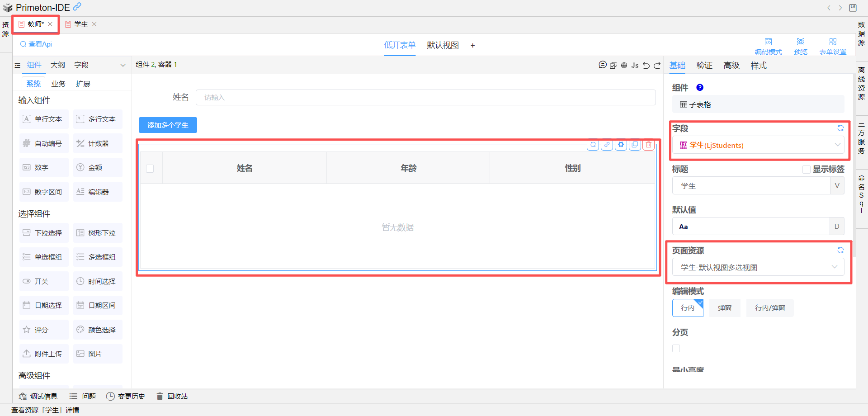Enable the 显示标签 checkbox
The image size is (868, 416).
[806, 169]
